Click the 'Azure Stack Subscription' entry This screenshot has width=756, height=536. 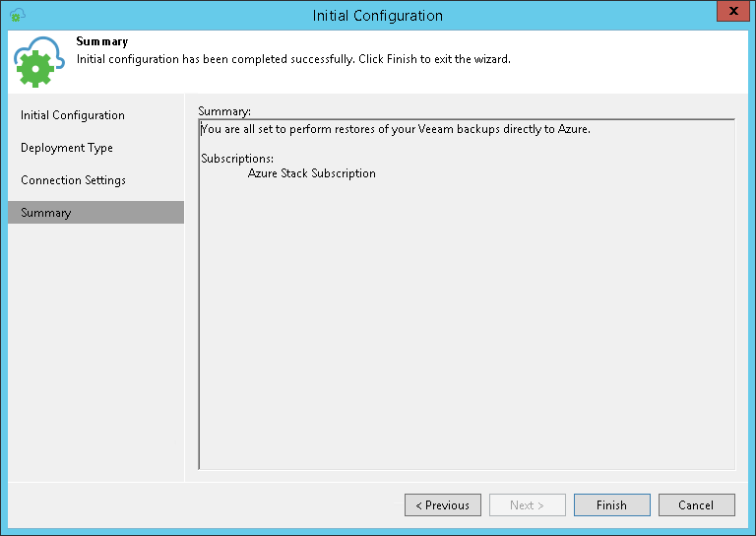pyautogui.click(x=311, y=173)
